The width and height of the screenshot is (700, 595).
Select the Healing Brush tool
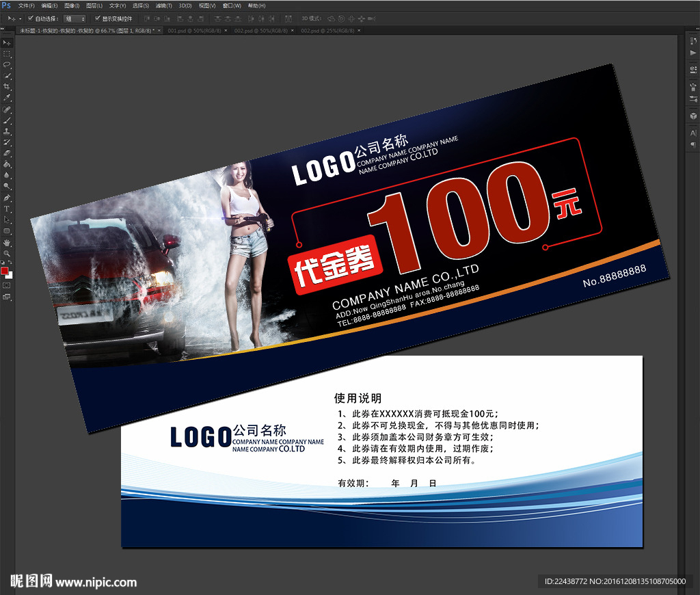coord(7,109)
